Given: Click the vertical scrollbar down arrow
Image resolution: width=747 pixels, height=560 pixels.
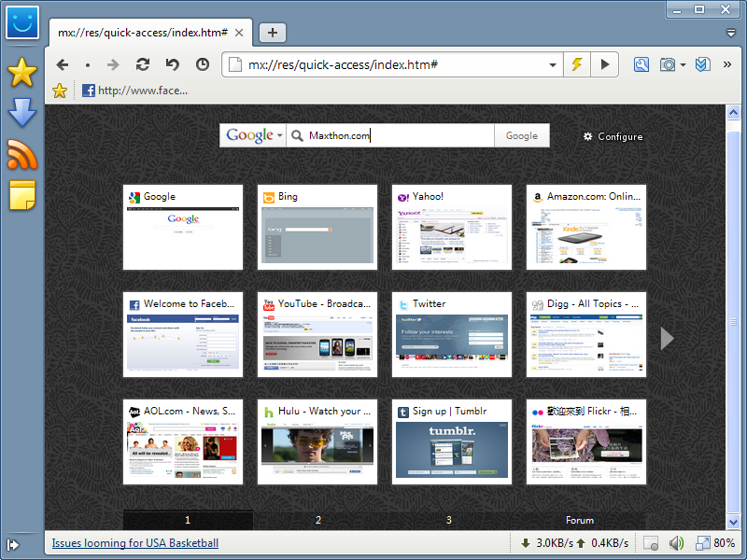Looking at the screenshot, I should pyautogui.click(x=733, y=523).
